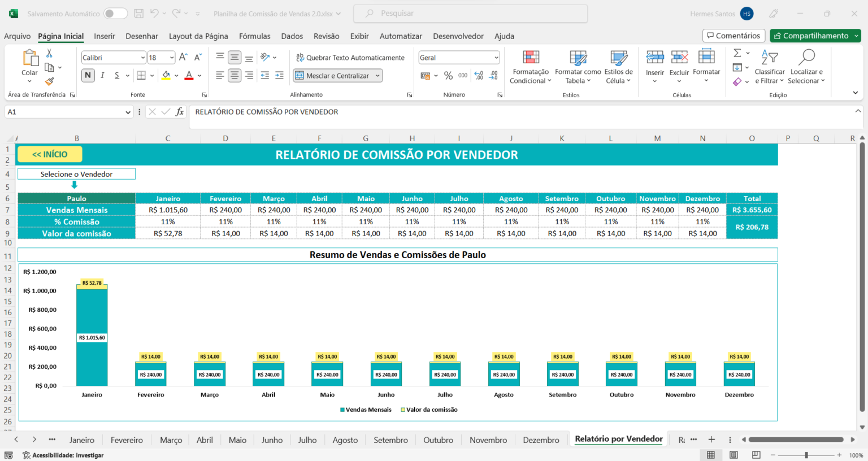Click the Percent Style icon

pos(448,75)
